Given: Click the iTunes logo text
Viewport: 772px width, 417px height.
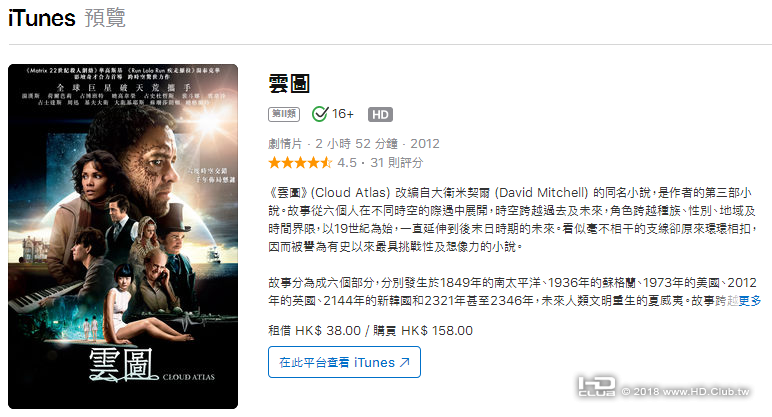Looking at the screenshot, I should tap(42, 18).
